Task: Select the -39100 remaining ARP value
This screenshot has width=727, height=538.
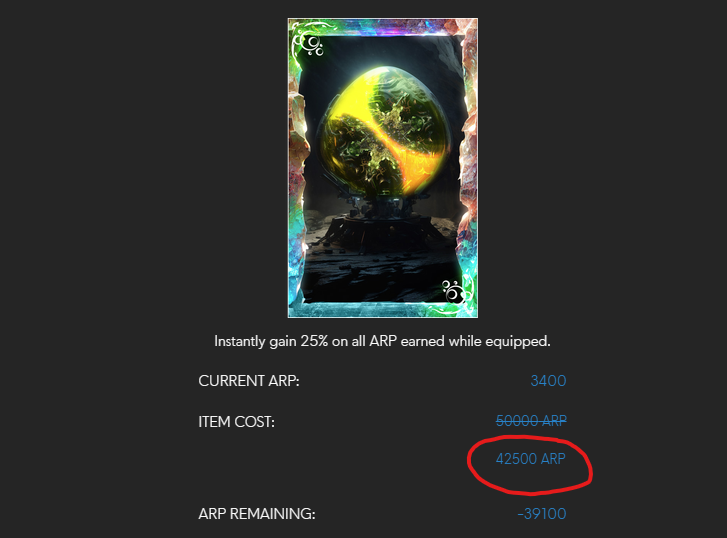Action: (x=542, y=514)
